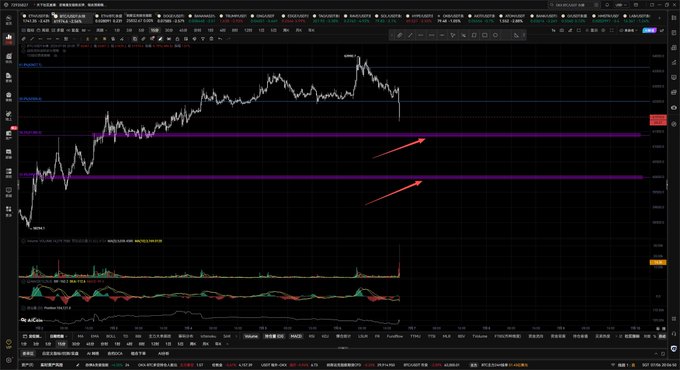Click the orange volume value tag on axis
The image size is (680, 370).
click(658, 262)
